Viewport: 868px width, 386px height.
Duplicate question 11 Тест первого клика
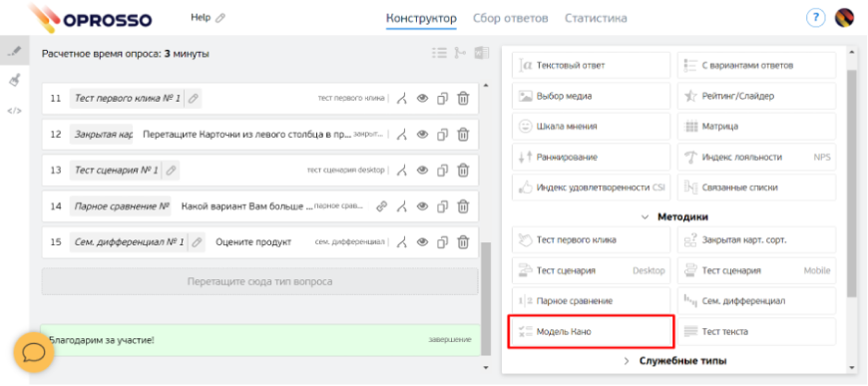pos(442,99)
